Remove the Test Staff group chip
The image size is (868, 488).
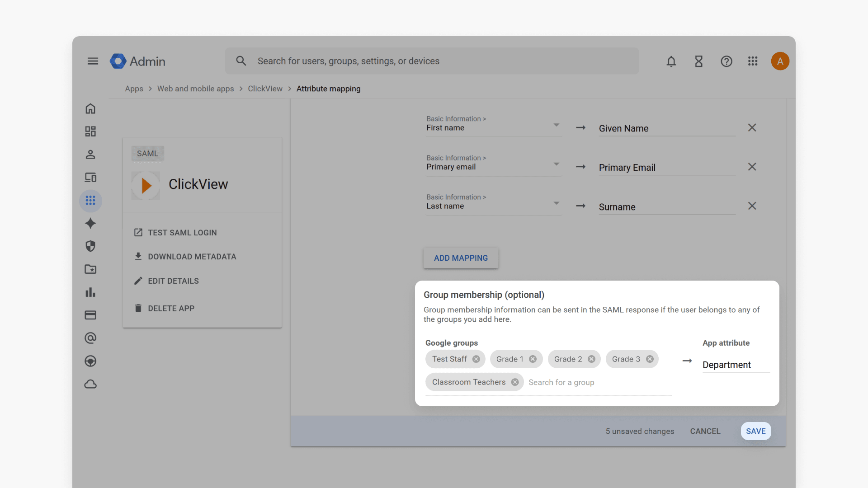click(476, 359)
